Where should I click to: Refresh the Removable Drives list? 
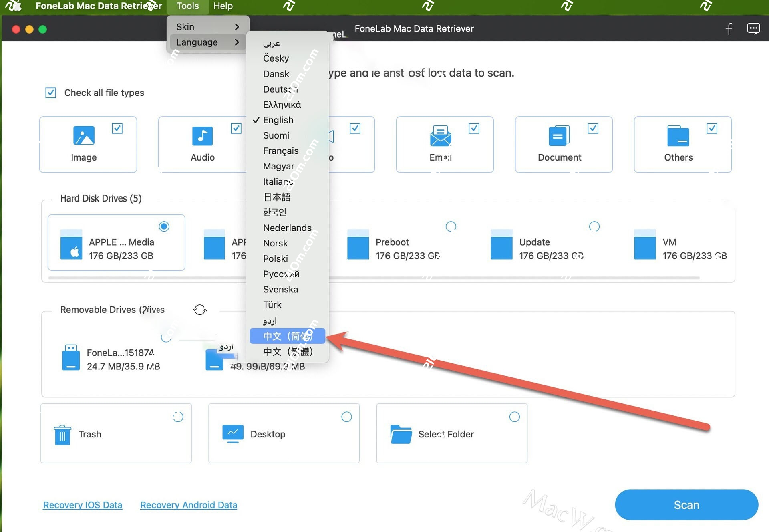click(x=199, y=309)
